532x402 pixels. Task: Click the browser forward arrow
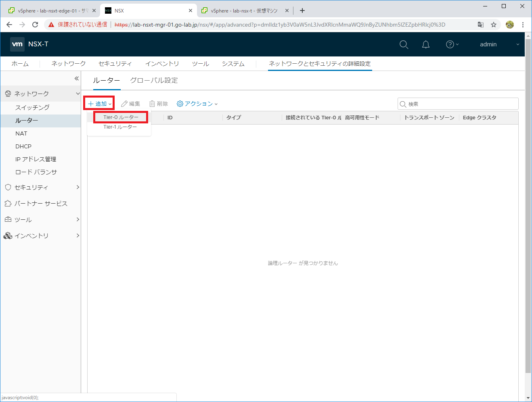tap(22, 25)
